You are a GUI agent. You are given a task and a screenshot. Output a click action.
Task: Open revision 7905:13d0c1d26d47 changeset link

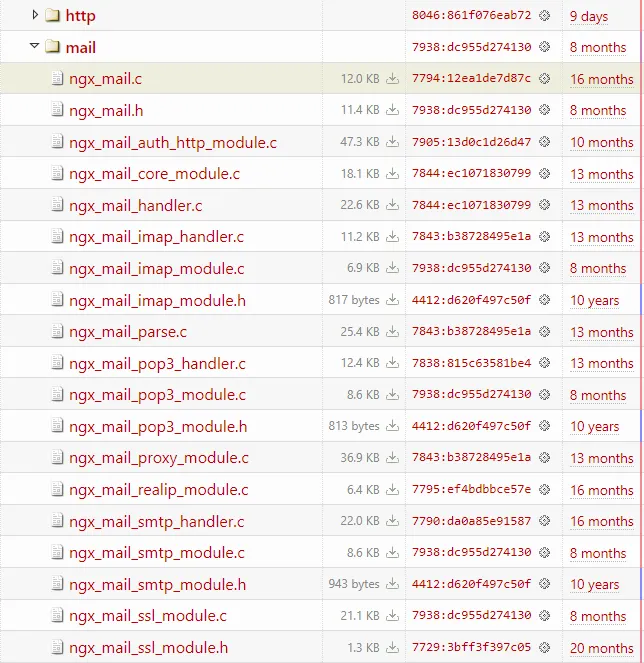click(x=471, y=142)
